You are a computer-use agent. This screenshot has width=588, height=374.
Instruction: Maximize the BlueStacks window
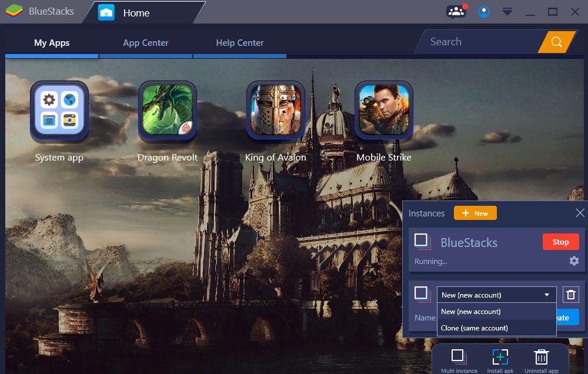tap(552, 12)
